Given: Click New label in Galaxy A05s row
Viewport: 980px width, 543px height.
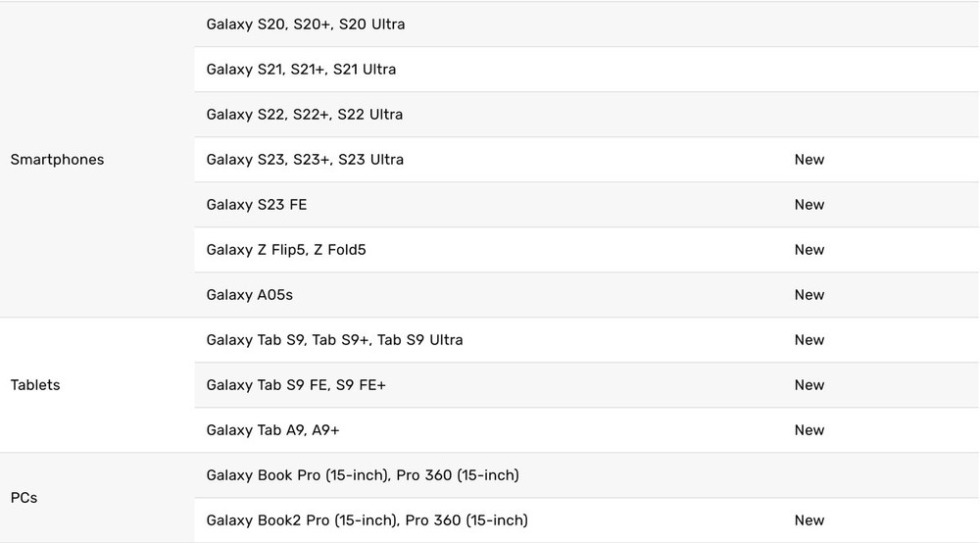Looking at the screenshot, I should (809, 295).
